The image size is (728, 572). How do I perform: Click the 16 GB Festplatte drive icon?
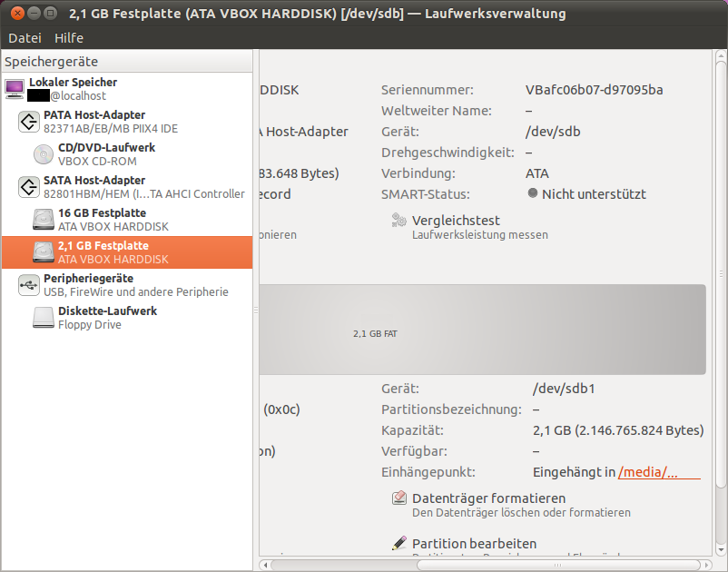(x=44, y=220)
